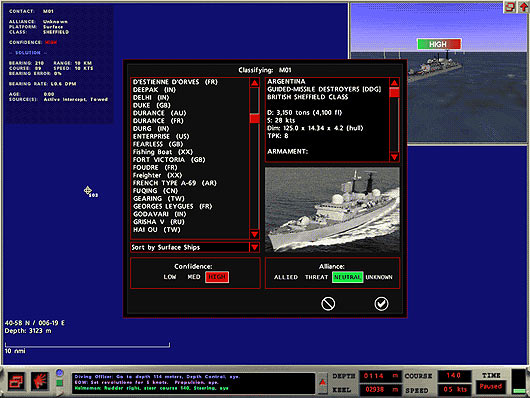Set confidence to LOW
The image size is (530, 398).
click(170, 277)
